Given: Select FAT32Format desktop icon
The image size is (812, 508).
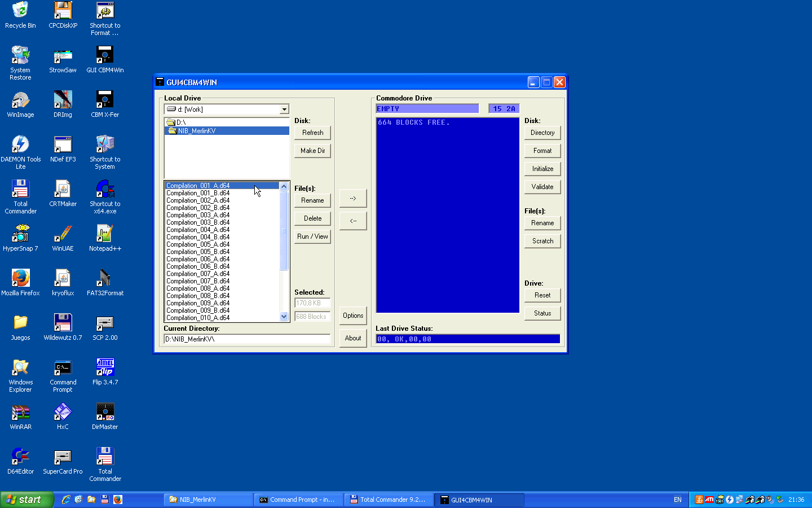Looking at the screenshot, I should [105, 283].
